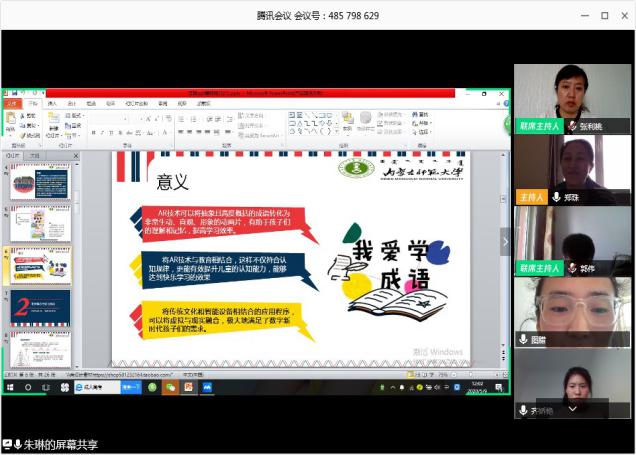Image resolution: width=636 pixels, height=455 pixels.
Task: Click the microphone icon beside 郭伟
Action: [x=571, y=268]
